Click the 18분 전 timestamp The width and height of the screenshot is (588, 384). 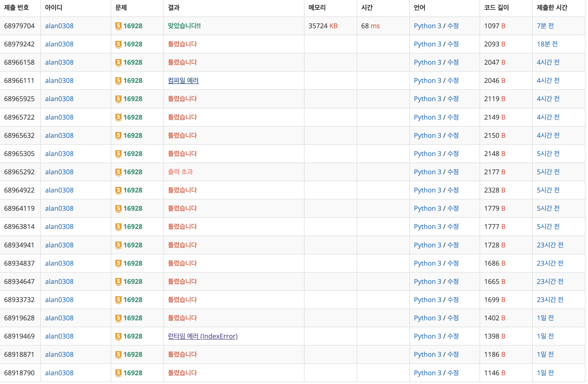point(547,44)
